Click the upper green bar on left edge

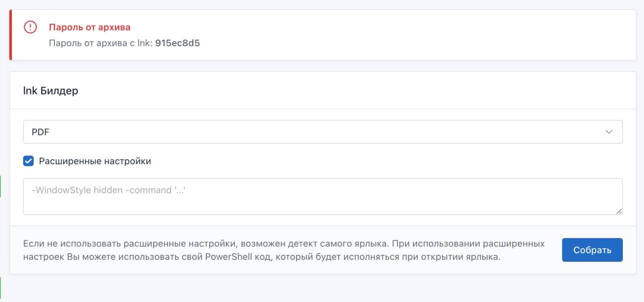coord(1,186)
